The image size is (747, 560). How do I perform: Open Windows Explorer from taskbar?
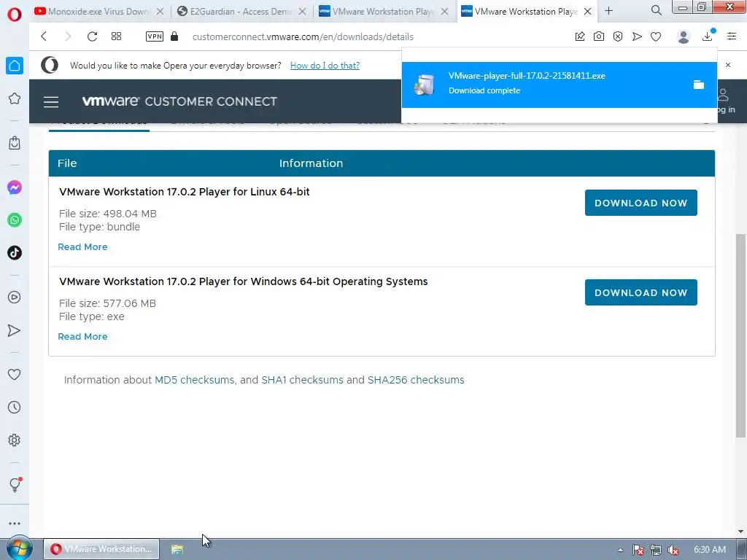[177, 549]
